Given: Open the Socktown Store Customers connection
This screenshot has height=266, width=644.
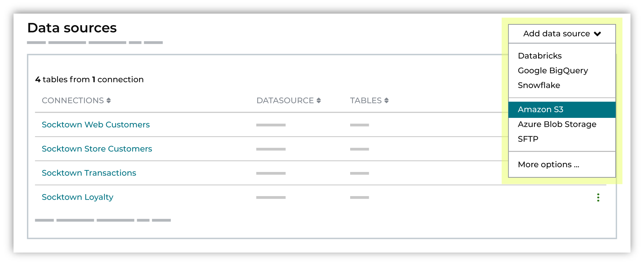Looking at the screenshot, I should tap(97, 148).
